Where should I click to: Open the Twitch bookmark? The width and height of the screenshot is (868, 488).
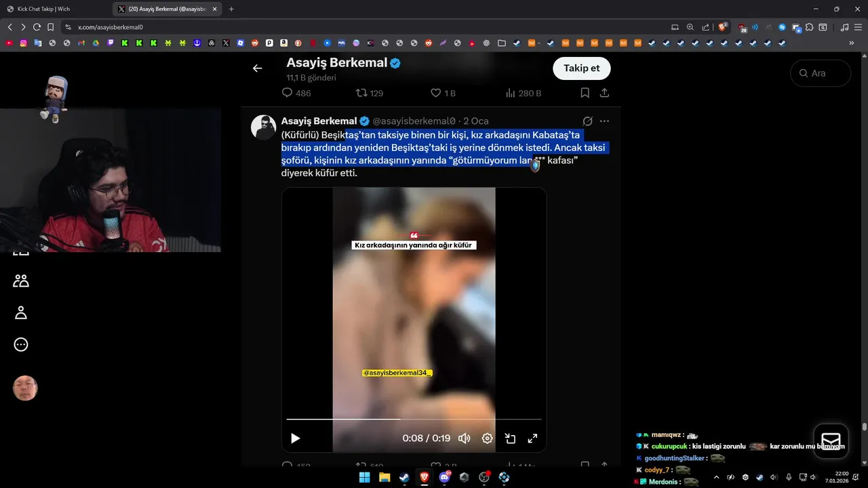coord(111,43)
